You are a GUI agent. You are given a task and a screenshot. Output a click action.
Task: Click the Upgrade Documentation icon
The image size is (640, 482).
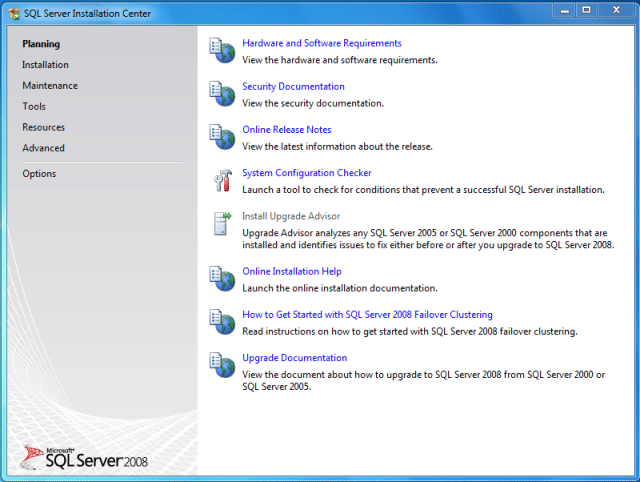pos(222,365)
